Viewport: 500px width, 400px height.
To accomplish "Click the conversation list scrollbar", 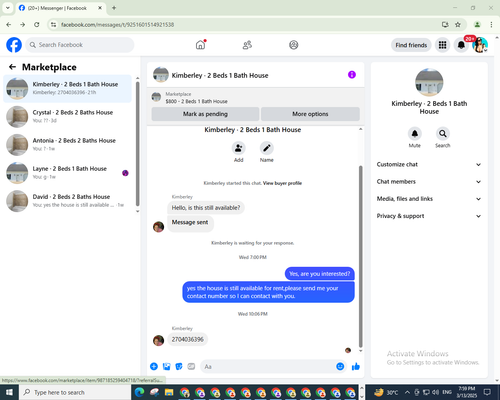I will coord(137,144).
